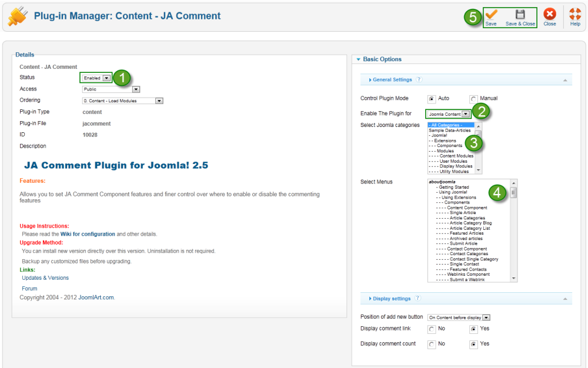Select Article Category List menu item
This screenshot has width=588, height=368.
pyautogui.click(x=463, y=228)
